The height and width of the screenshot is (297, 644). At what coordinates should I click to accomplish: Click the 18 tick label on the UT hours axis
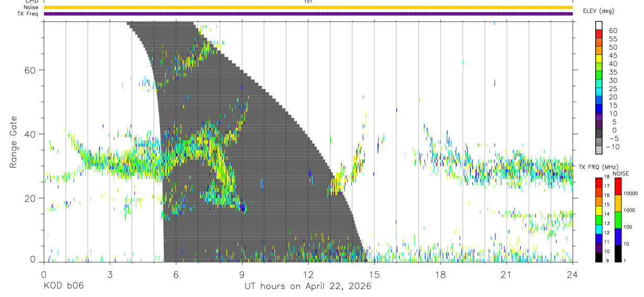440,274
